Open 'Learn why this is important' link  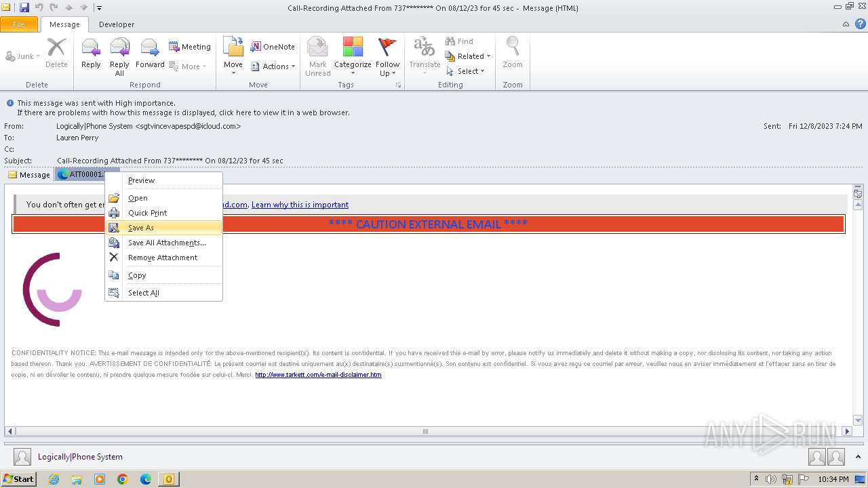pyautogui.click(x=300, y=205)
